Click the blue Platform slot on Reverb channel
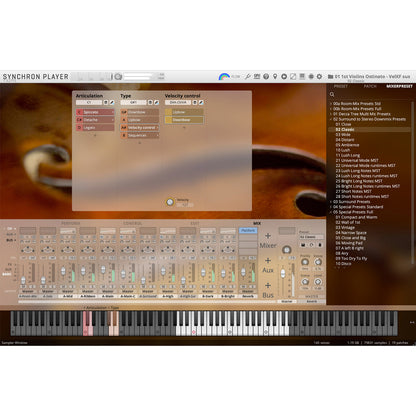Viewport: 416px width, 416px height. click(x=248, y=230)
